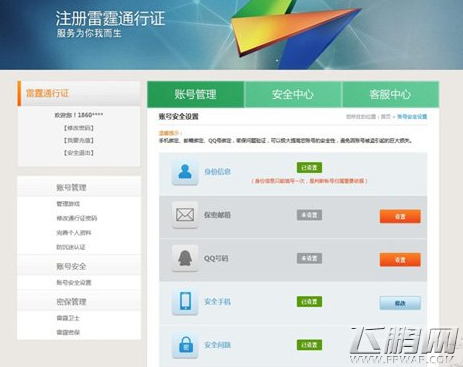
Task: Open 完善个人资料 in the left menu
Action: click(x=74, y=233)
